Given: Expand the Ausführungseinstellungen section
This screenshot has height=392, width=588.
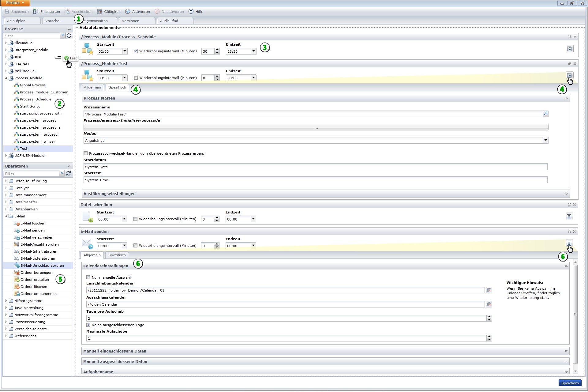Looking at the screenshot, I should (x=566, y=194).
